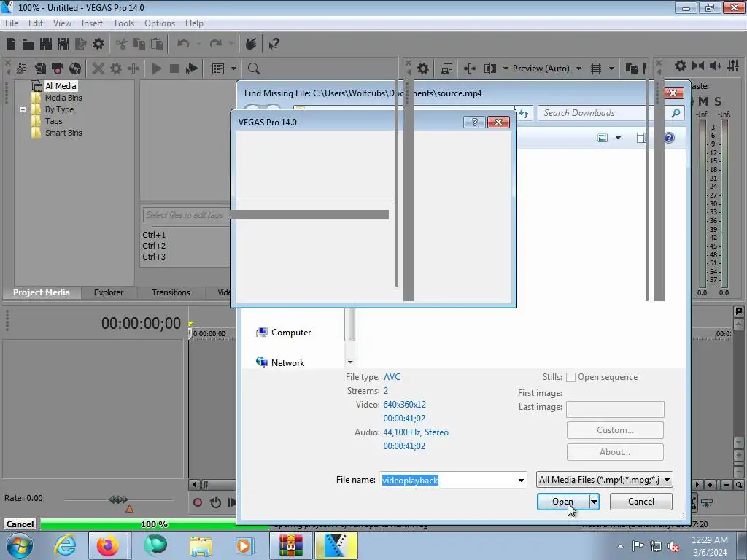The width and height of the screenshot is (747, 560).
Task: Click Cancel in the Find Missing File dialog
Action: 640,502
